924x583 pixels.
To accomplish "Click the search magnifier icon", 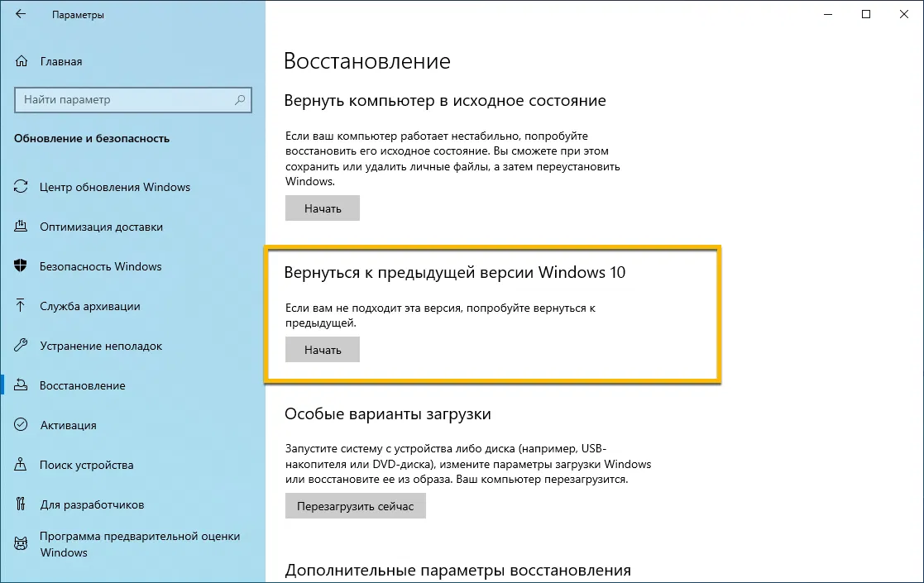I will coord(240,100).
